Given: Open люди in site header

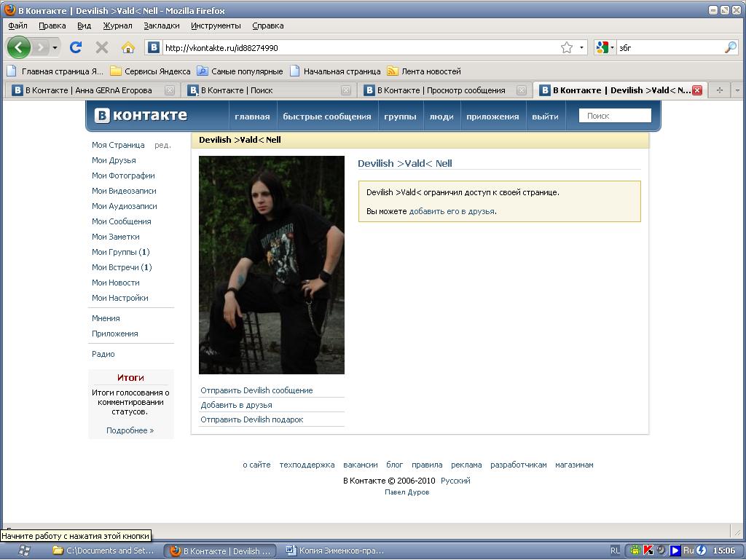Looking at the screenshot, I should [x=441, y=117].
